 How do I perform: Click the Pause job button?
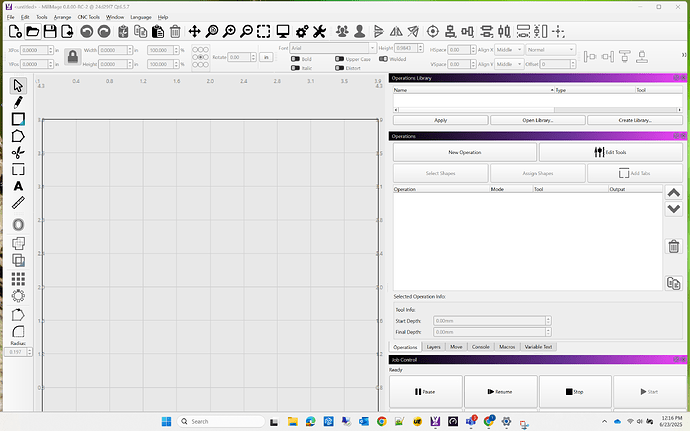[425, 391]
